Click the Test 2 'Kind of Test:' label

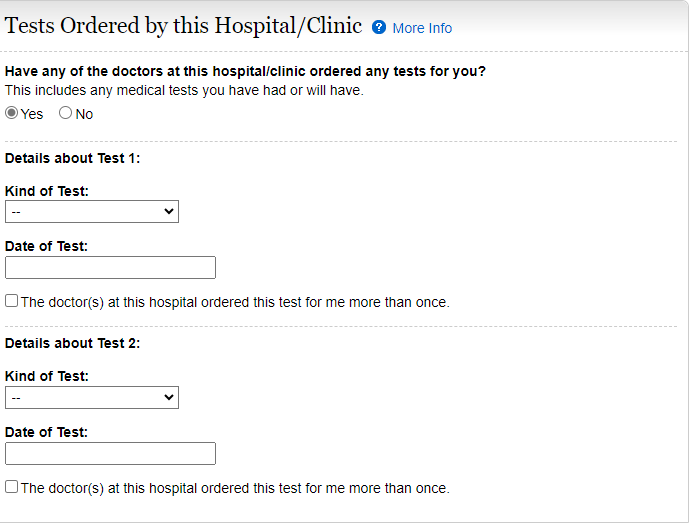coord(47,377)
